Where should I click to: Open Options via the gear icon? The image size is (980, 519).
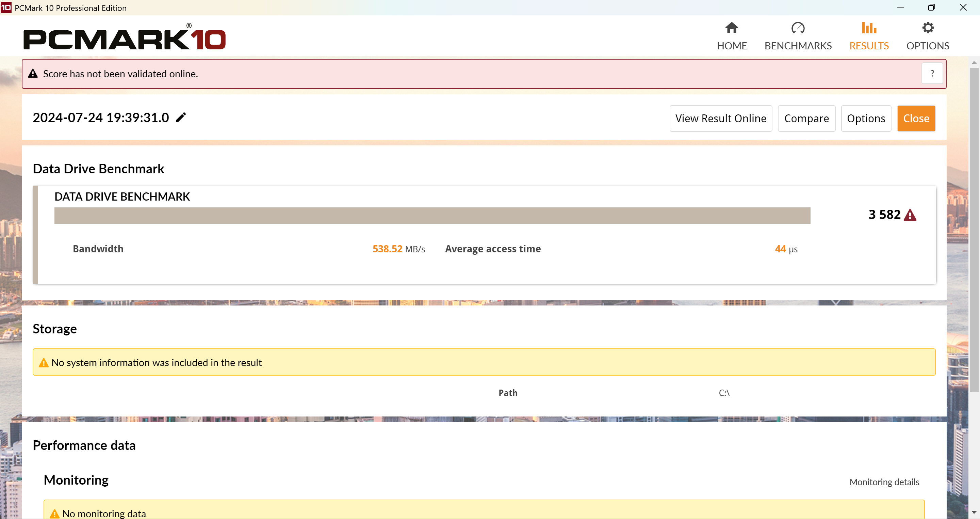pyautogui.click(x=928, y=28)
